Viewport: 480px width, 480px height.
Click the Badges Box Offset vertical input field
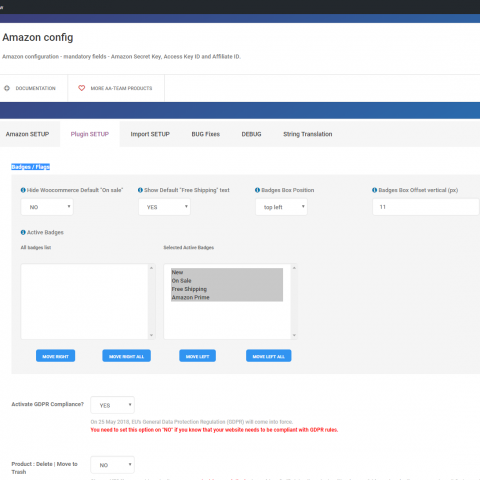[x=426, y=207]
